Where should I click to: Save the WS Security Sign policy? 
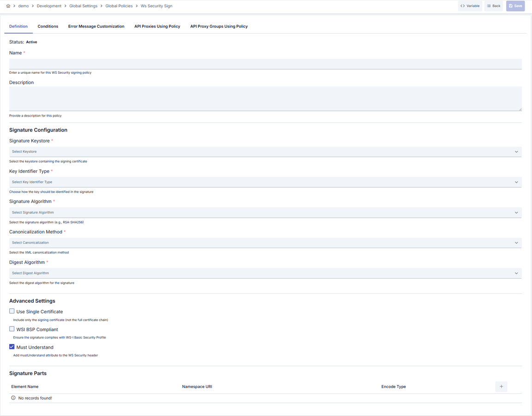[515, 6]
